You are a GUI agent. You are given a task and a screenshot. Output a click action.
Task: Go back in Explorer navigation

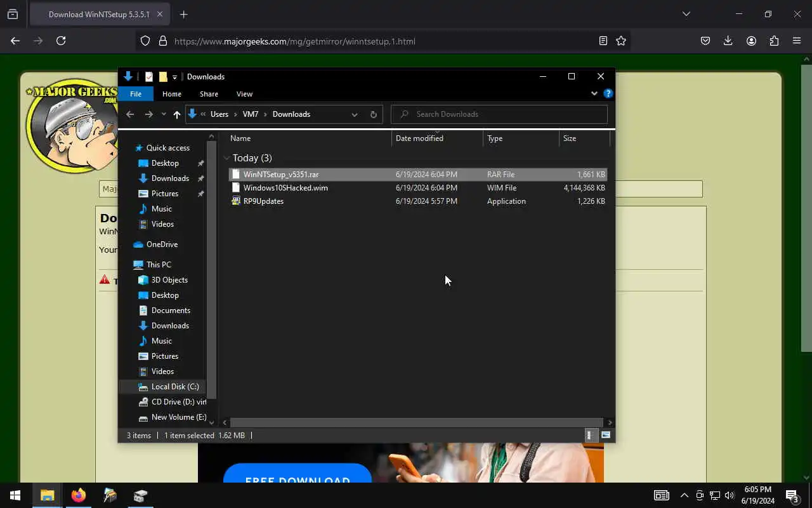coord(130,114)
